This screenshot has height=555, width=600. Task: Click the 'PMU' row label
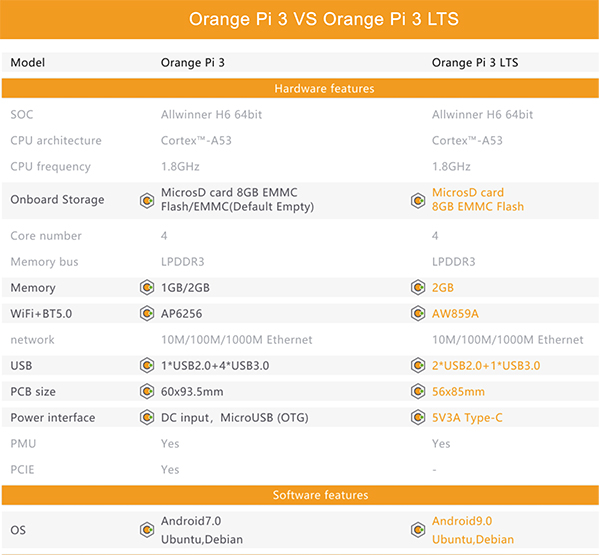(23, 444)
